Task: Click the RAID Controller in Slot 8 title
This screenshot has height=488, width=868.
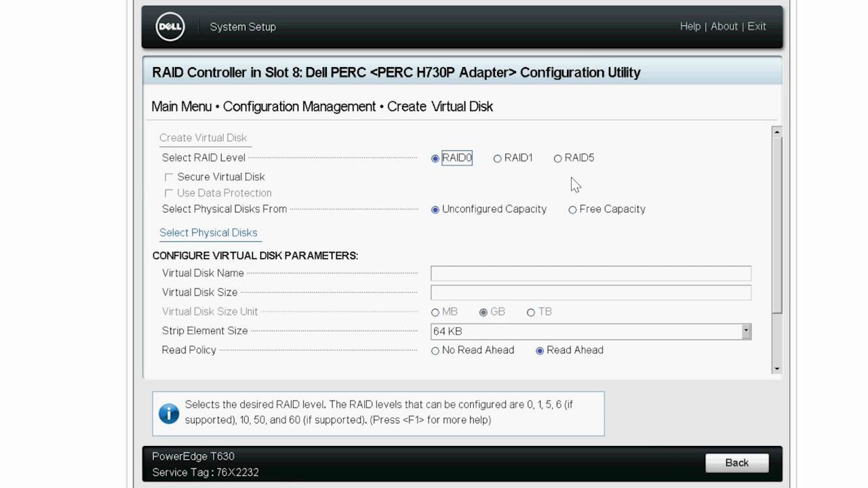Action: [396, 73]
